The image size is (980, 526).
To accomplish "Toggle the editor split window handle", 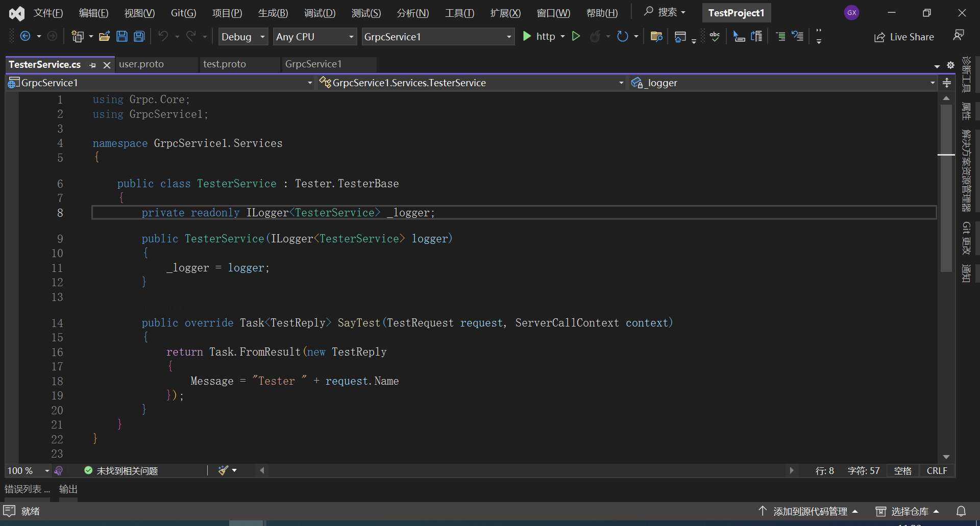I will [947, 83].
